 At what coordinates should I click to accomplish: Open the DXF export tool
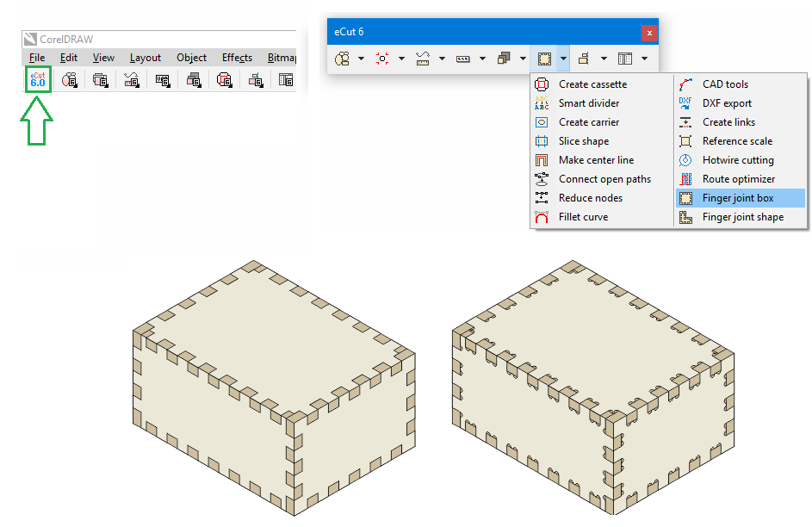pos(727,103)
